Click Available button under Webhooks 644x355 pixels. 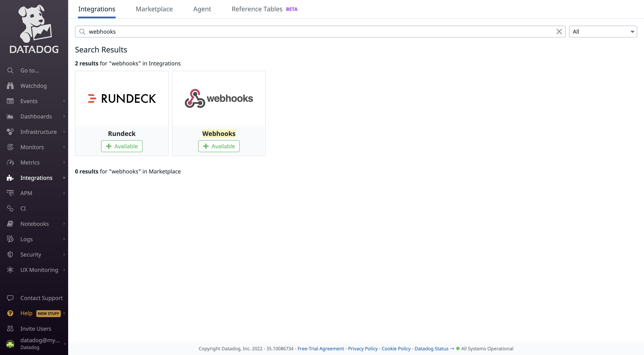coord(219,146)
